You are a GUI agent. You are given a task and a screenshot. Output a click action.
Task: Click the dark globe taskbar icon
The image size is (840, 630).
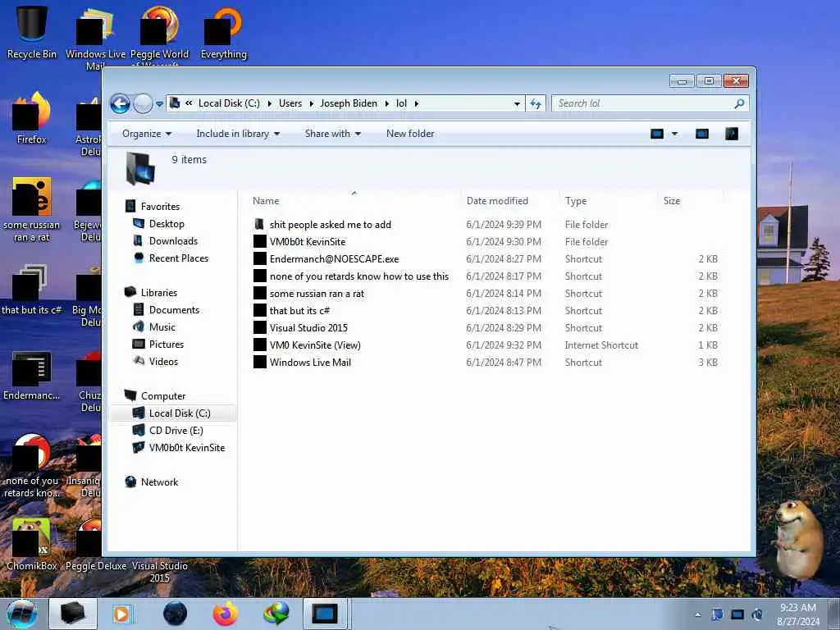coord(176,614)
